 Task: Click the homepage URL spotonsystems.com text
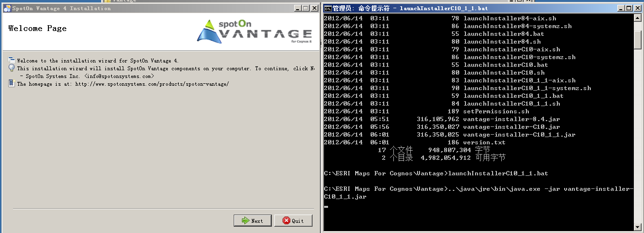[x=152, y=84]
